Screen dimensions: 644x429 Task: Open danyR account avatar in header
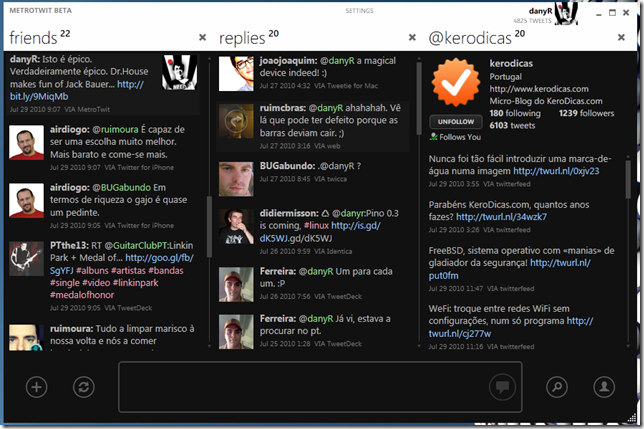(566, 13)
